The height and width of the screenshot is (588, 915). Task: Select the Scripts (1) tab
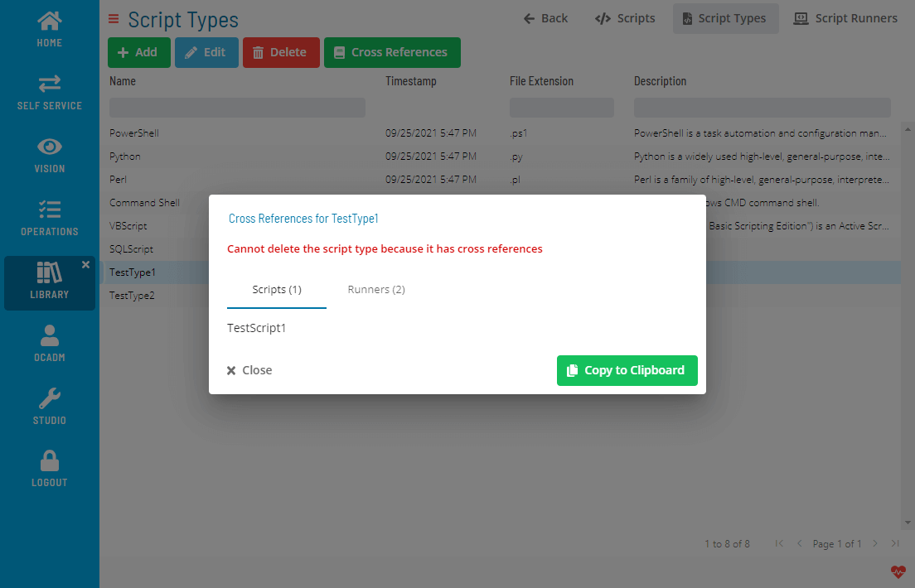click(277, 289)
